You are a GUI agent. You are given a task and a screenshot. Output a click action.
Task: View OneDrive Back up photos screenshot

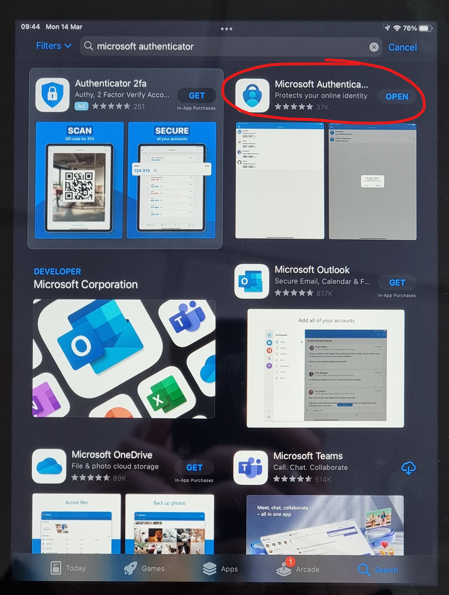170,524
